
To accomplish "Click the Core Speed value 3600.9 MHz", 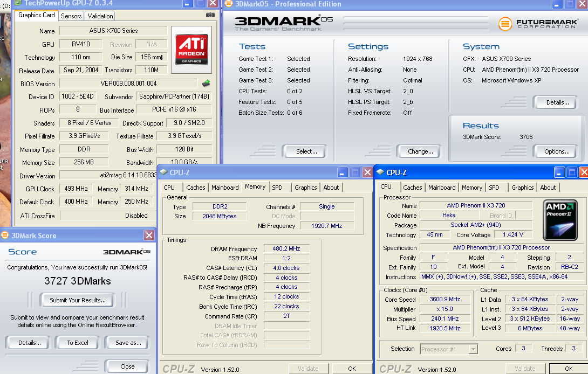I will [445, 299].
